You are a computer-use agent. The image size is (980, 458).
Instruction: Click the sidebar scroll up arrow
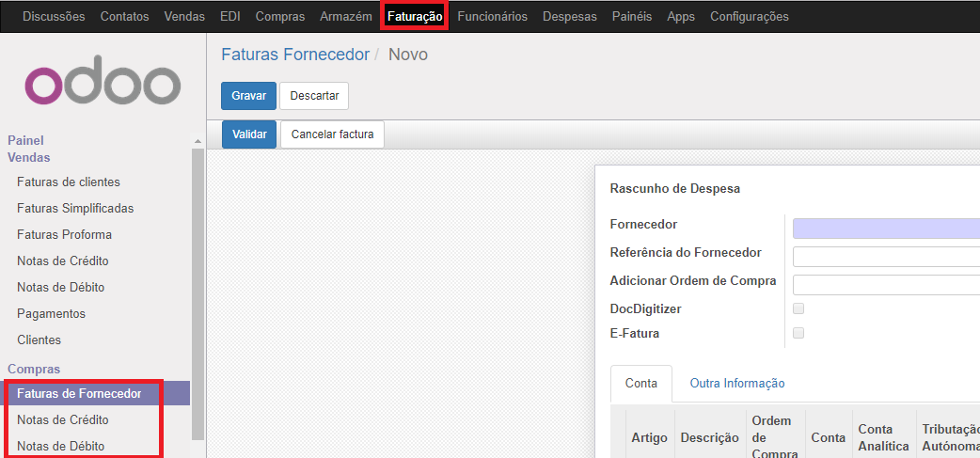pos(198,141)
